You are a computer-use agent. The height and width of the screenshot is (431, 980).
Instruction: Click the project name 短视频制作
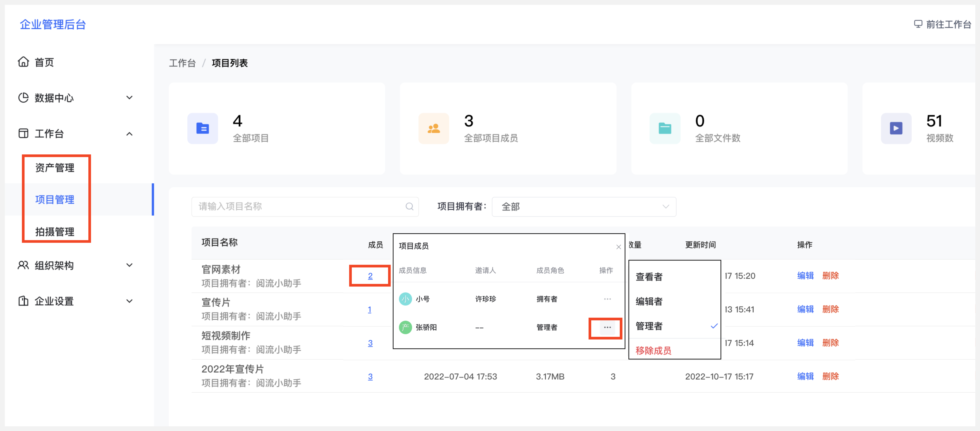226,335
